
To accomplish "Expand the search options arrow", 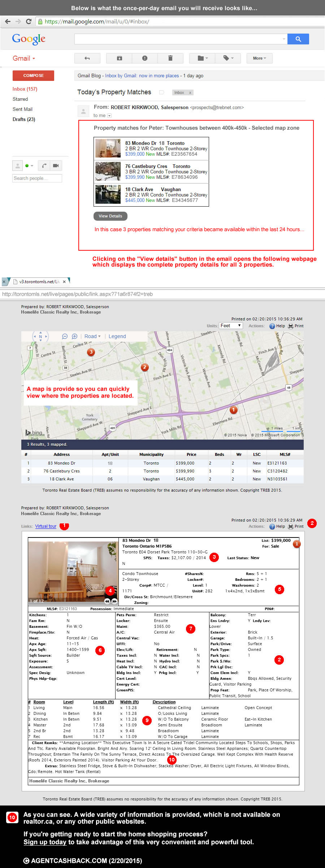I will 284,39.
